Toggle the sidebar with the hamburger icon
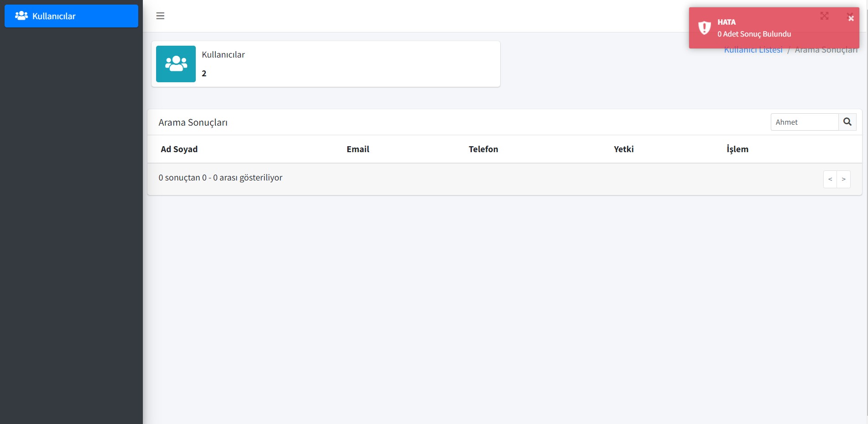This screenshot has width=868, height=424. (x=161, y=16)
